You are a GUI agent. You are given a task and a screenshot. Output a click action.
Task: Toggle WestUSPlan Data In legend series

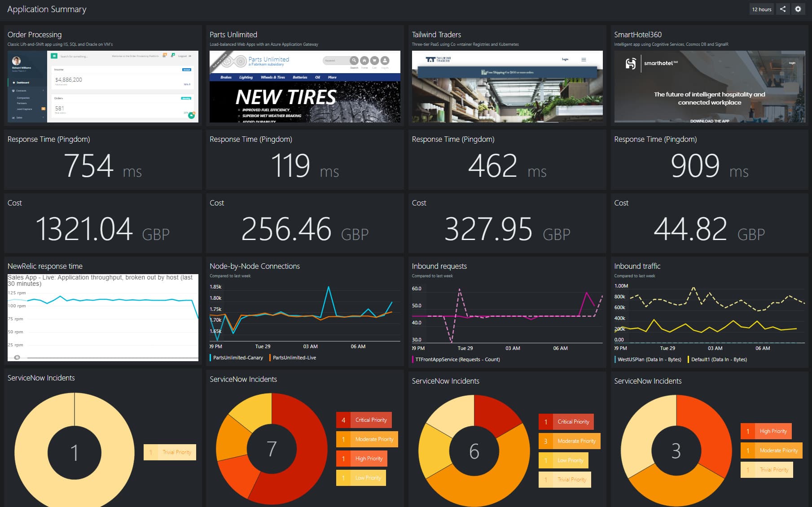click(648, 359)
